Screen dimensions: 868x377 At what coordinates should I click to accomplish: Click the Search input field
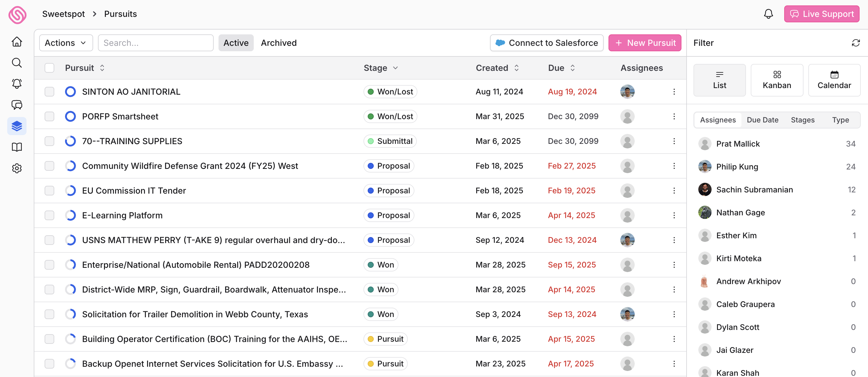[x=156, y=43]
